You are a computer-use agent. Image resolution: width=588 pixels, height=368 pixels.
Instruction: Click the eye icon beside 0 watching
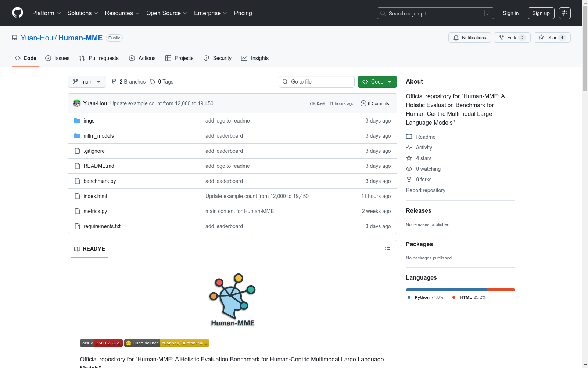409,169
